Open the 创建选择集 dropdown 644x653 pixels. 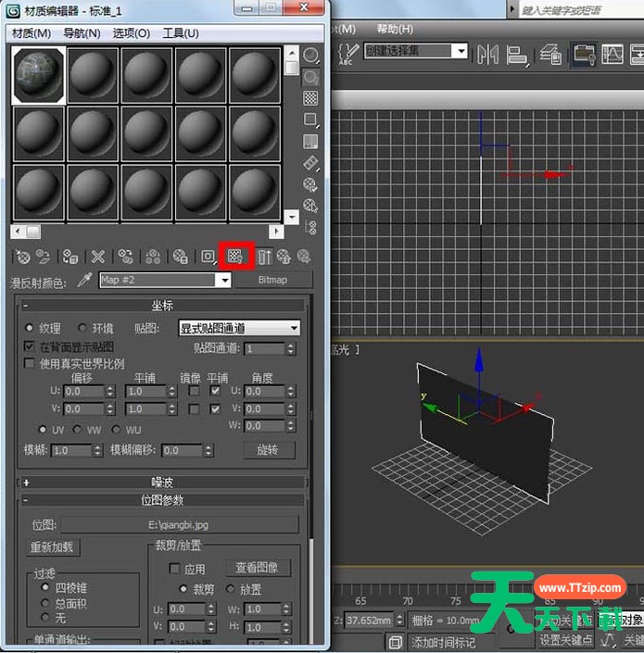click(461, 51)
